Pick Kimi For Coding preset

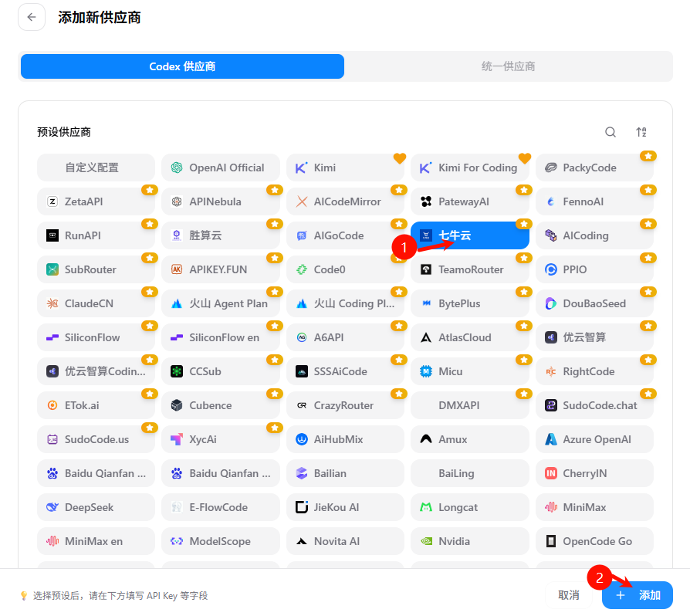click(x=469, y=168)
